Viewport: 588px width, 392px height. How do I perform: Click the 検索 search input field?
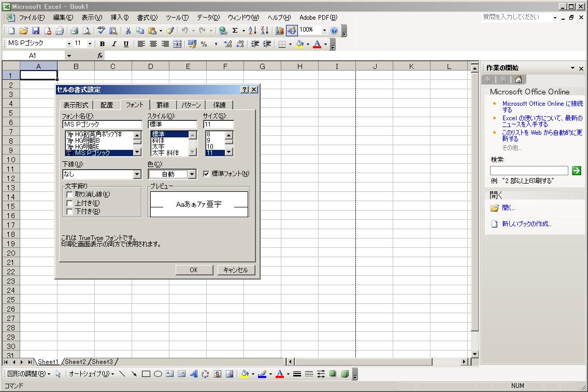coord(529,171)
